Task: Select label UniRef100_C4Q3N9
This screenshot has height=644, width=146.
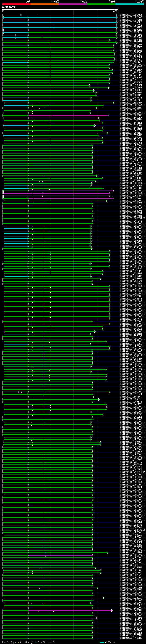Action: coord(131,108)
